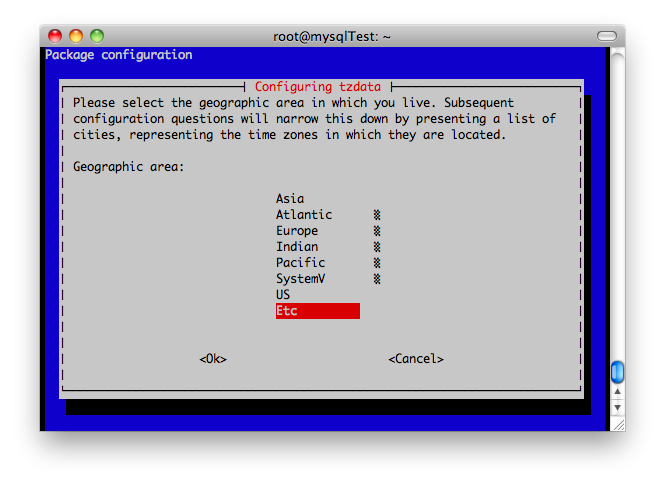Viewport: 665px width, 486px height.
Task: Pick Pacific from the area list
Action: [x=300, y=263]
